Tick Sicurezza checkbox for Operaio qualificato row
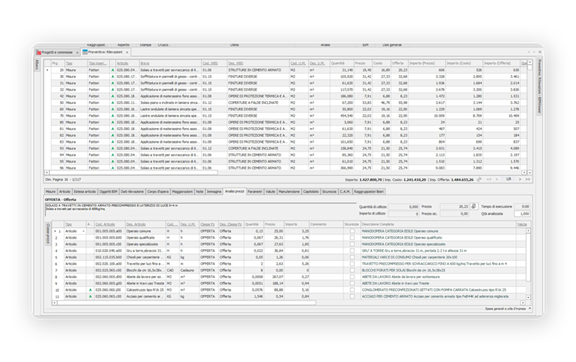Viewport: 576px width, 362px height. [352, 238]
